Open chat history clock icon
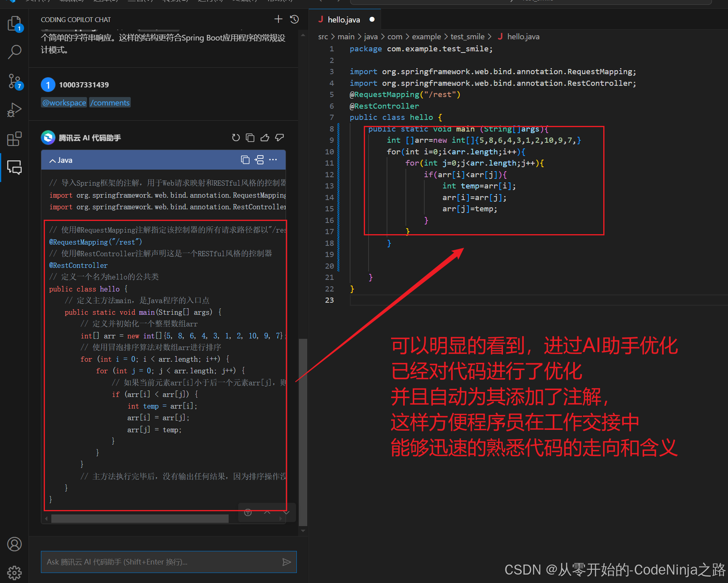This screenshot has width=728, height=583. (x=294, y=19)
